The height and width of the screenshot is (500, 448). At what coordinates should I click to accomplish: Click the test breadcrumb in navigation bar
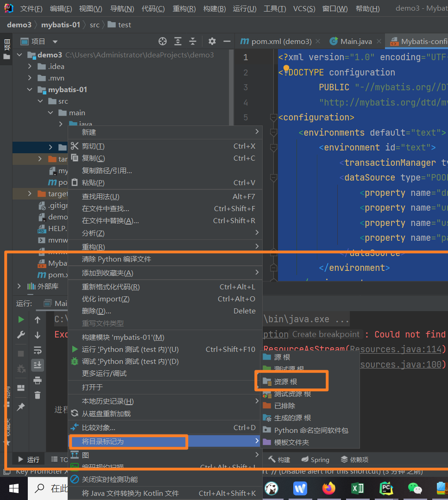pos(120,25)
